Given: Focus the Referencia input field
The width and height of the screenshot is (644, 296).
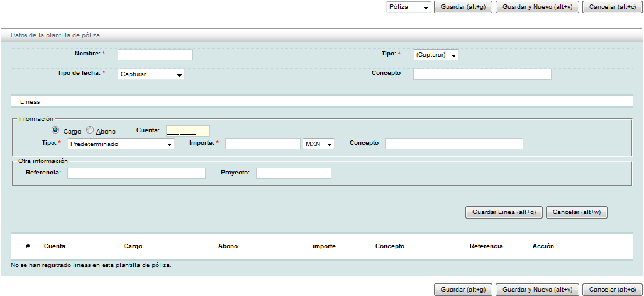Looking at the screenshot, I should coord(136,173).
